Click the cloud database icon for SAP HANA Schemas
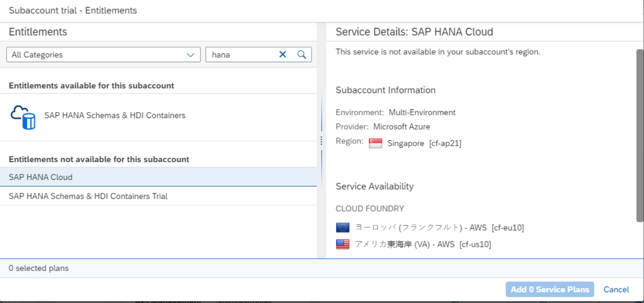This screenshot has height=303, width=644. click(23, 117)
